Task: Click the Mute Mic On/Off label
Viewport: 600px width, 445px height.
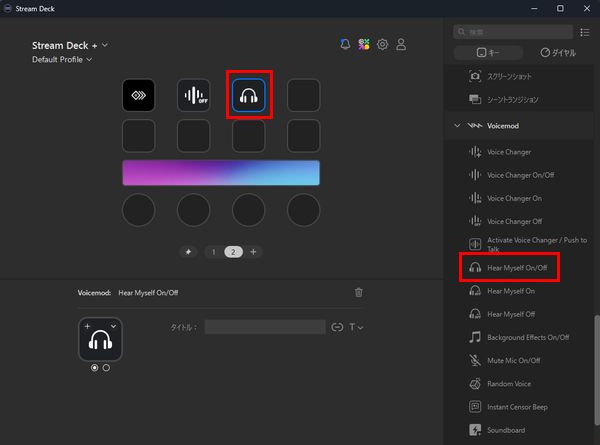Action: [x=514, y=361]
